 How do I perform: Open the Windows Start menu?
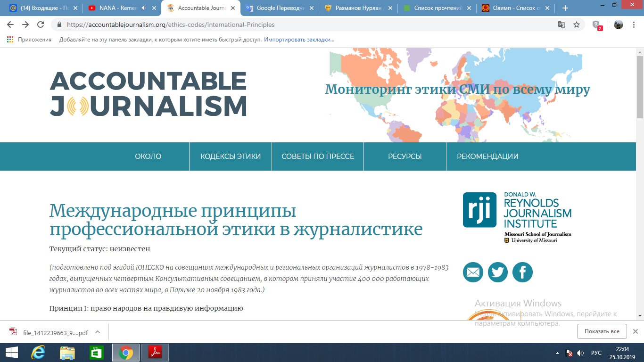click(x=11, y=353)
